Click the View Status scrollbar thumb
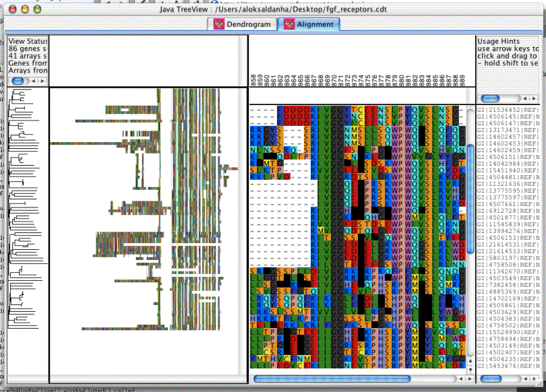Screen dimensions: 546x392 18,81
